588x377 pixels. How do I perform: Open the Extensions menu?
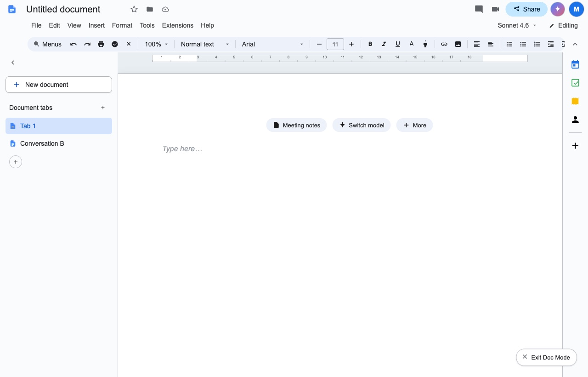point(178,25)
